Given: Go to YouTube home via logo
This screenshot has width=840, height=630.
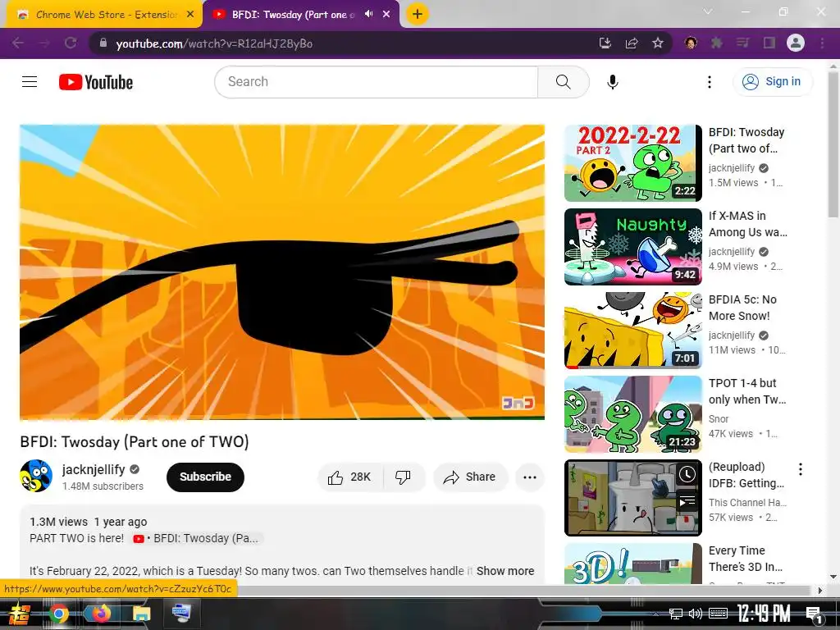Looking at the screenshot, I should click(96, 82).
